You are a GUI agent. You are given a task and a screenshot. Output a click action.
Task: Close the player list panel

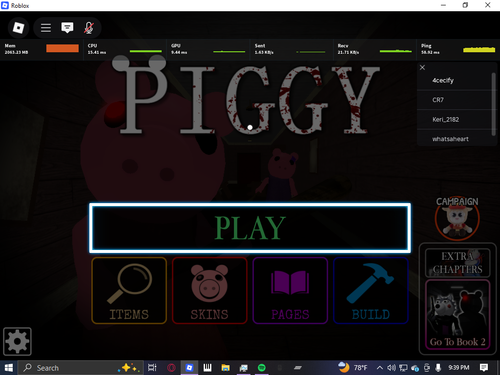pos(422,67)
